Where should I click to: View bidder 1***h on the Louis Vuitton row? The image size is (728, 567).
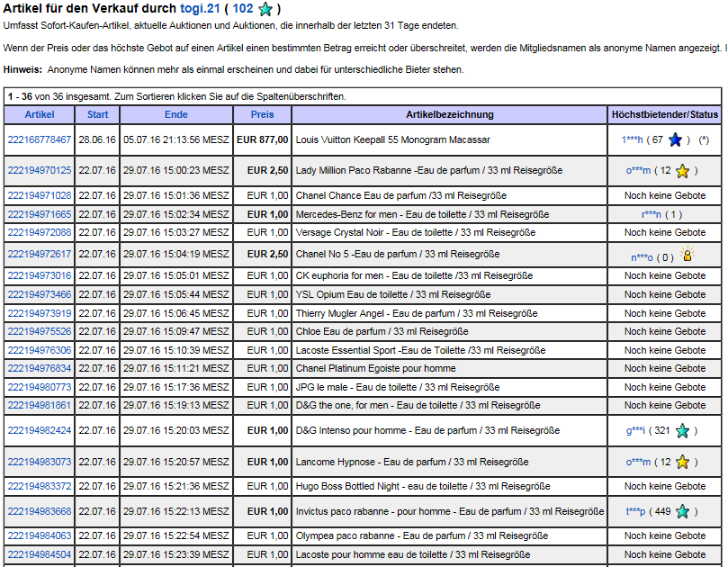(x=633, y=139)
